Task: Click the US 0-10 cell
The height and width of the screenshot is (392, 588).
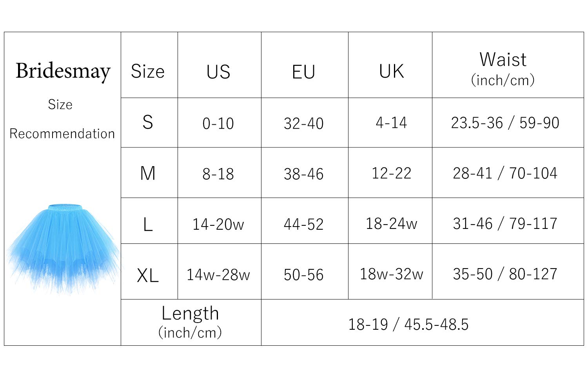Action: pos(218,123)
